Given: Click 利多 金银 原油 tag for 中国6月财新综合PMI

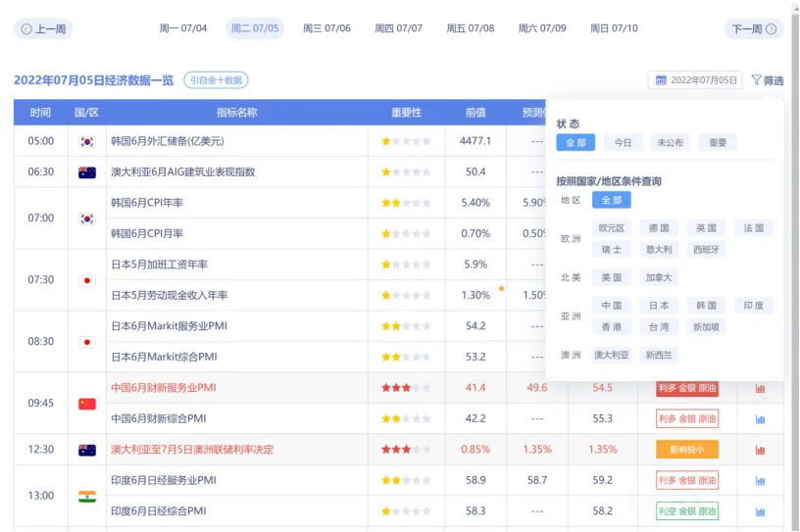Looking at the screenshot, I should point(687,418).
